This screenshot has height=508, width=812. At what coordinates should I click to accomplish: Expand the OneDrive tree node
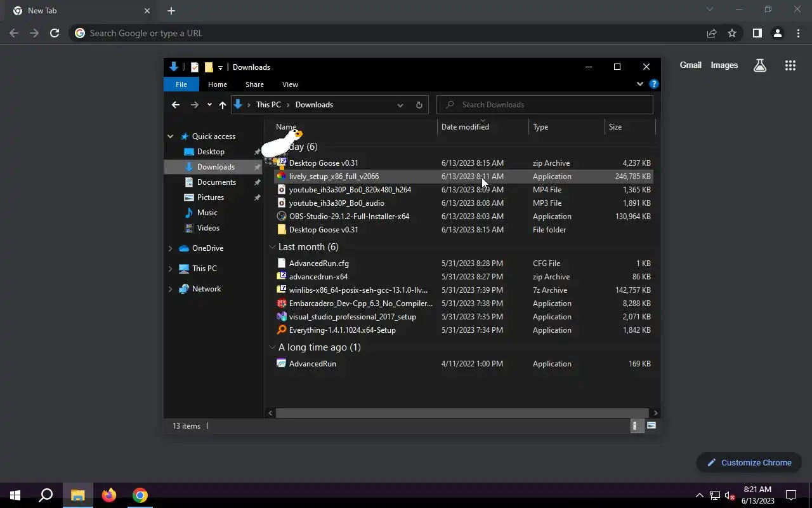[x=170, y=248]
